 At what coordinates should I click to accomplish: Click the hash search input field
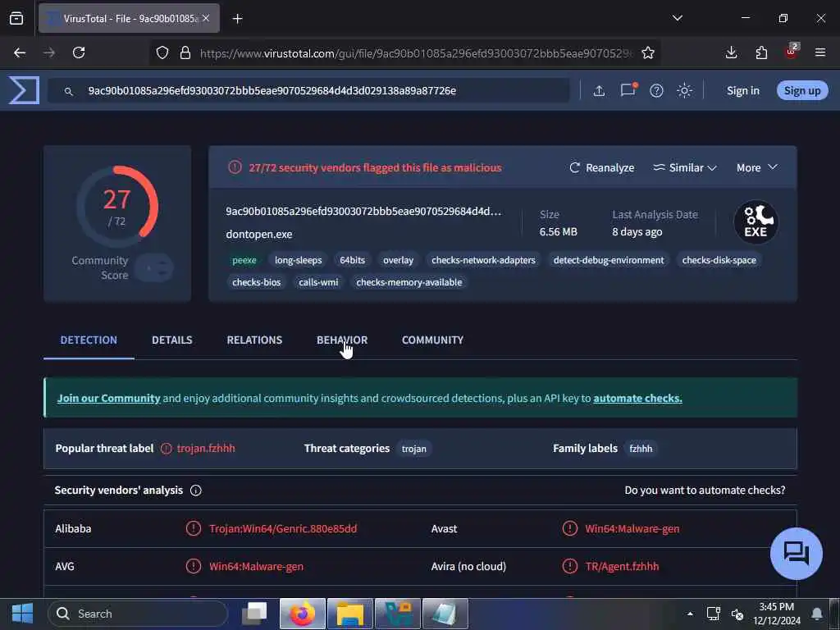[308, 90]
